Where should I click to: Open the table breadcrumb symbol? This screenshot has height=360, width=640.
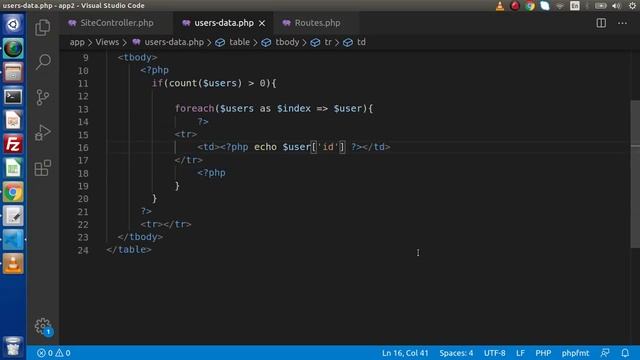[233, 42]
